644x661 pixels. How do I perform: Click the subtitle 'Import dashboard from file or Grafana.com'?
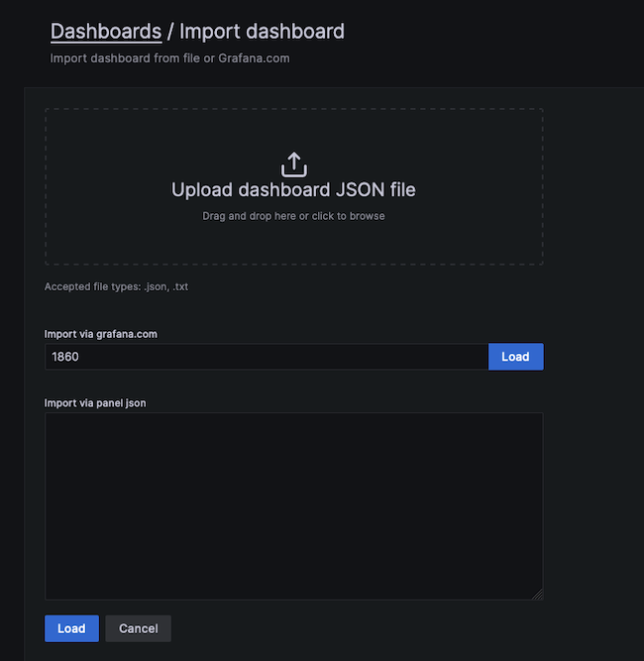point(169,58)
